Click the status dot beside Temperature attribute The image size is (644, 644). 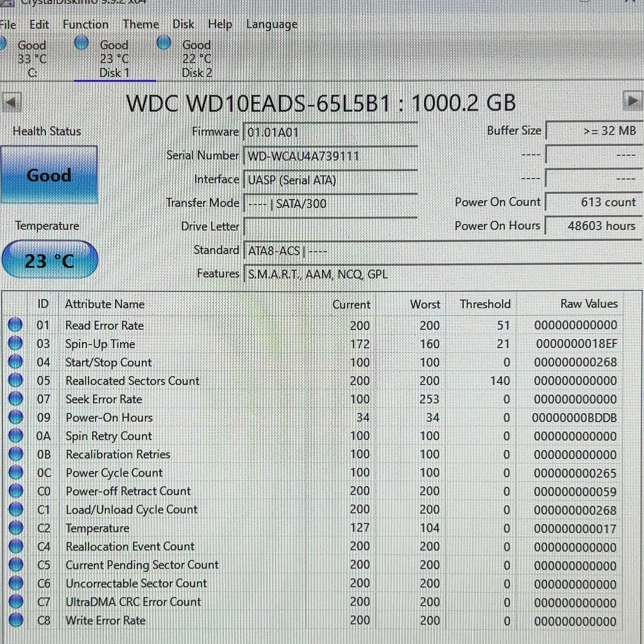pos(16,528)
